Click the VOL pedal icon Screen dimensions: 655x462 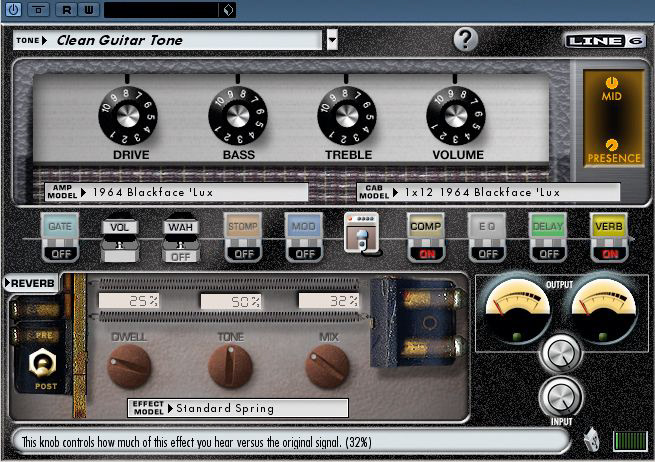click(119, 239)
